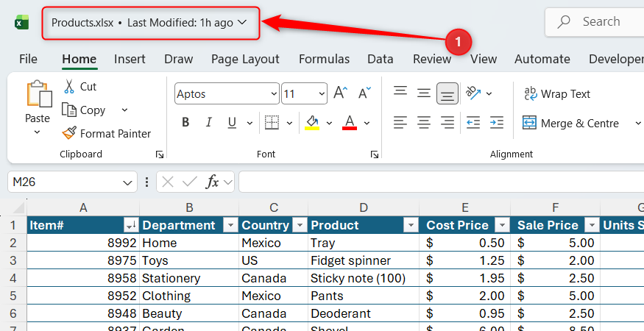Screen dimensions: 644x331
Task: Set Top Align vertical alignment
Action: [400, 92]
